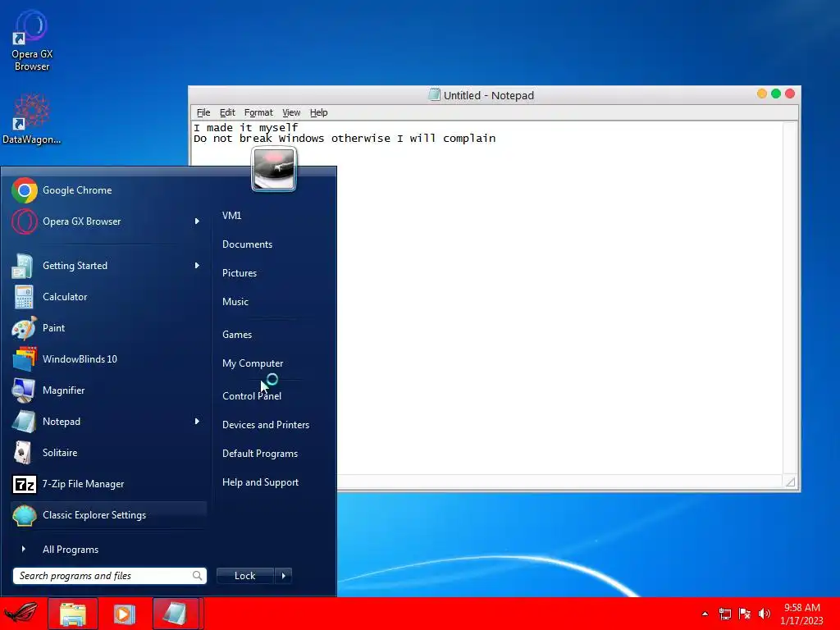Click the ROG Start button on taskbar
The width and height of the screenshot is (840, 630).
click(21, 614)
